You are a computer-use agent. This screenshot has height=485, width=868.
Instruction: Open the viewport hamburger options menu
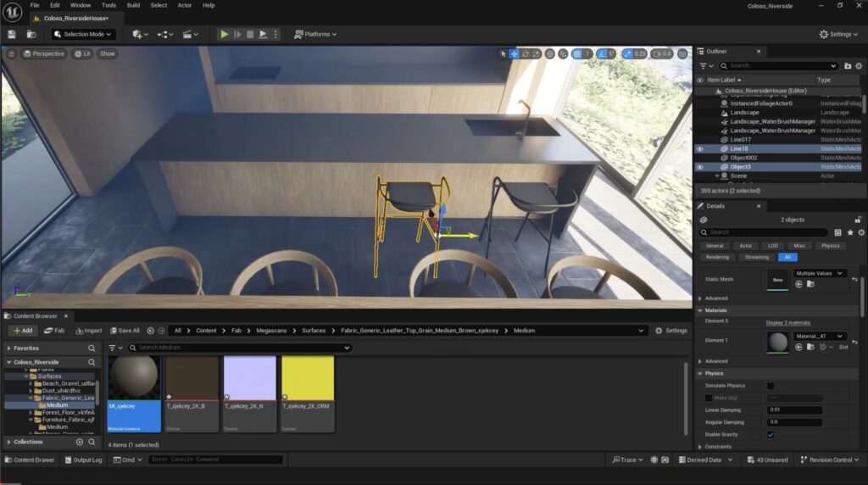11,53
